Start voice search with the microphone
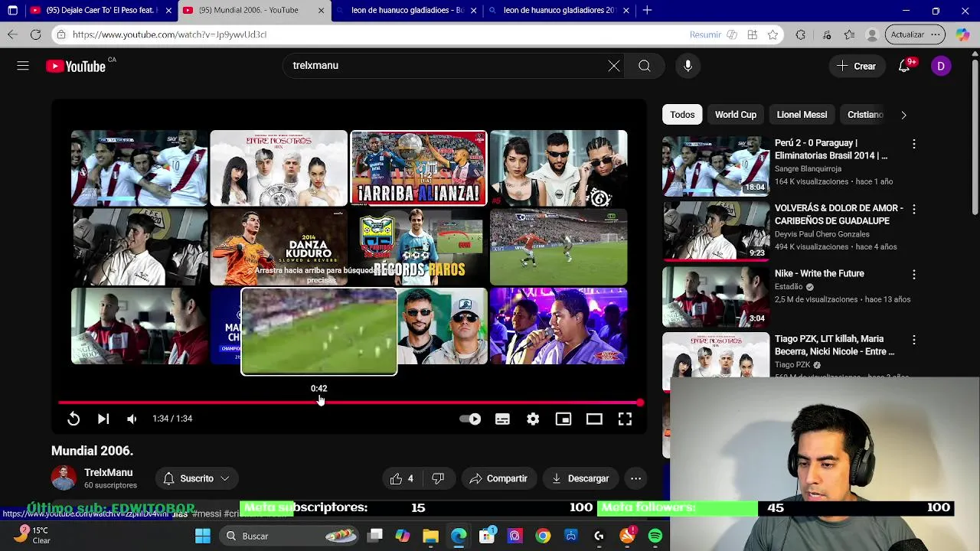The image size is (980, 551). [688, 66]
